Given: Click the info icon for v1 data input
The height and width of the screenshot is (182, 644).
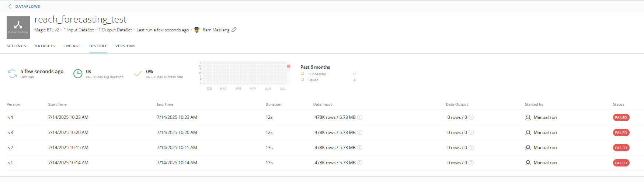Looking at the screenshot, I should click(x=360, y=163).
